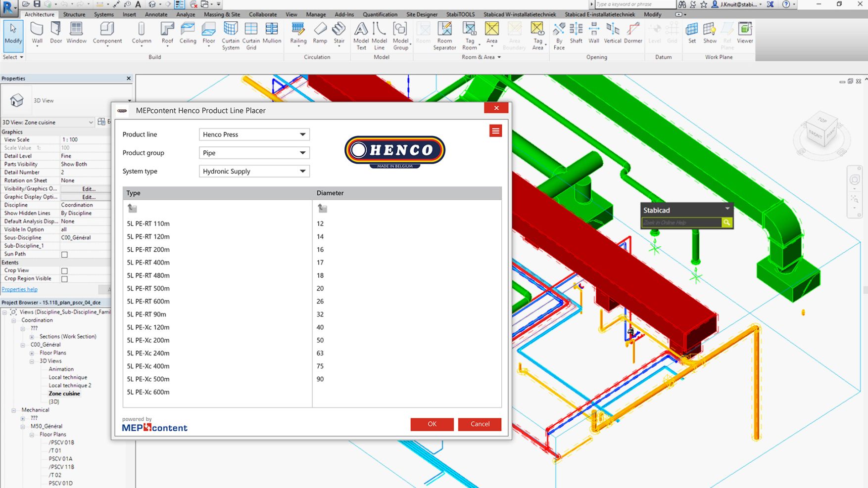This screenshot has height=488, width=868.
Task: Select the Component tool
Action: tap(107, 34)
